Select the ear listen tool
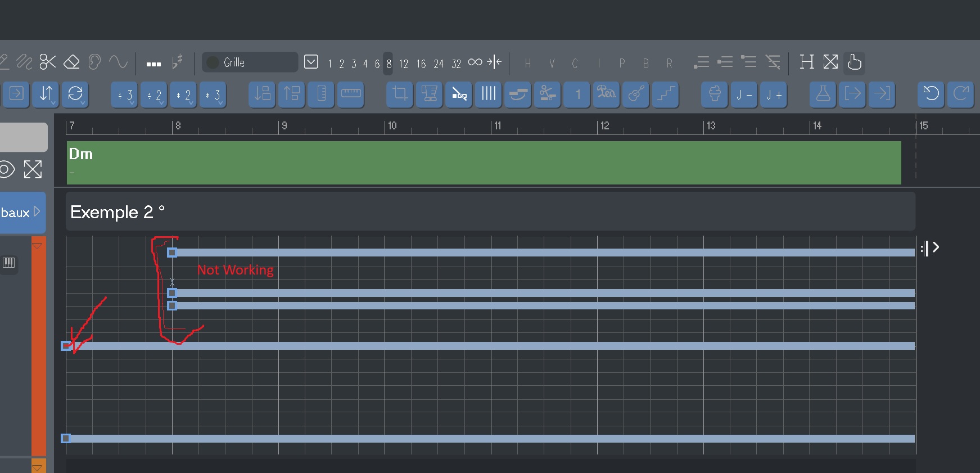980x473 pixels. pyautogui.click(x=94, y=62)
